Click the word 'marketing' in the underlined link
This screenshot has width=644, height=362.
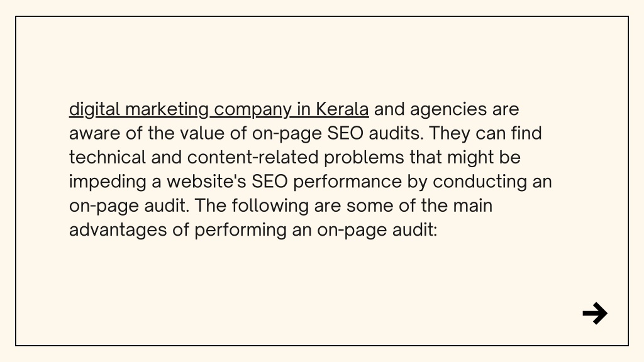(167, 109)
